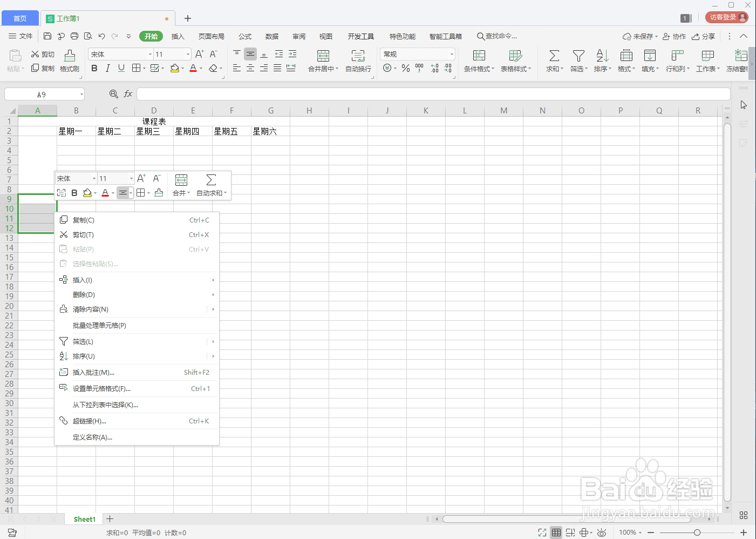The height and width of the screenshot is (539, 756).
Task: Click the ribbon font color A
Action: pyautogui.click(x=193, y=68)
